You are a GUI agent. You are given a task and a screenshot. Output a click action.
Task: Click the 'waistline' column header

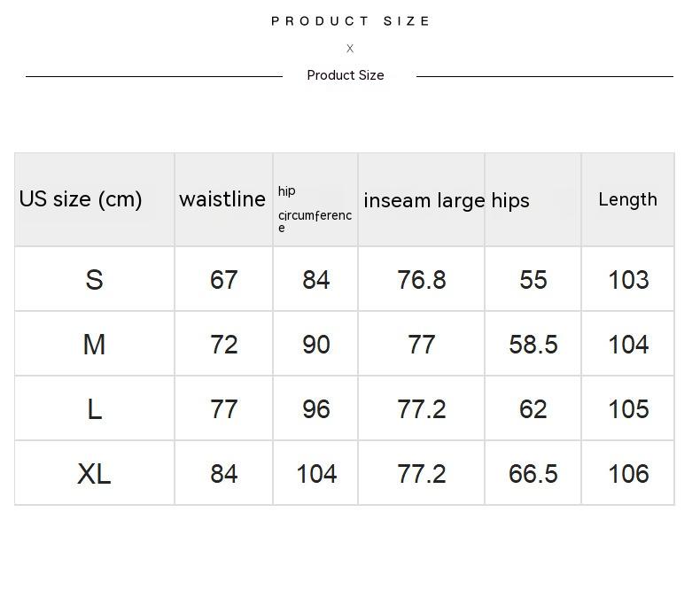[x=222, y=199]
